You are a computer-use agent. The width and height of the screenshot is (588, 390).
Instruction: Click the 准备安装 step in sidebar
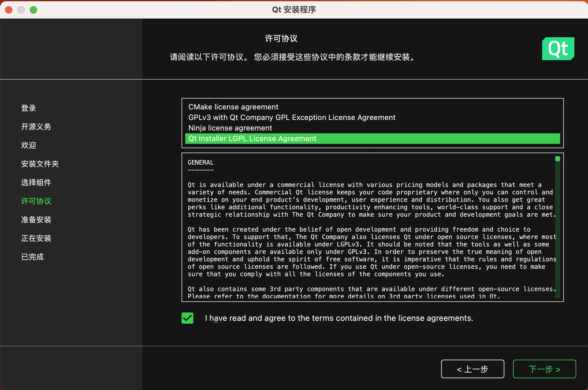[x=36, y=220]
